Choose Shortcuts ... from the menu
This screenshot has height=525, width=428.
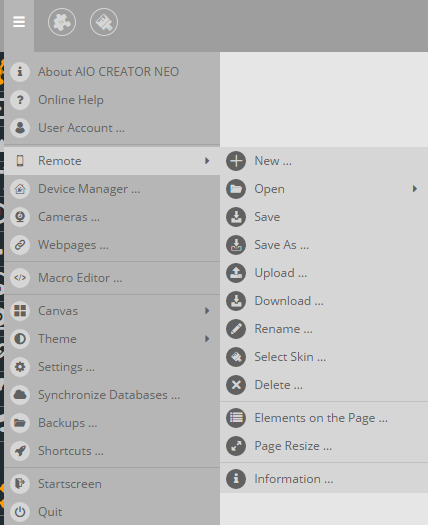[x=112, y=451]
